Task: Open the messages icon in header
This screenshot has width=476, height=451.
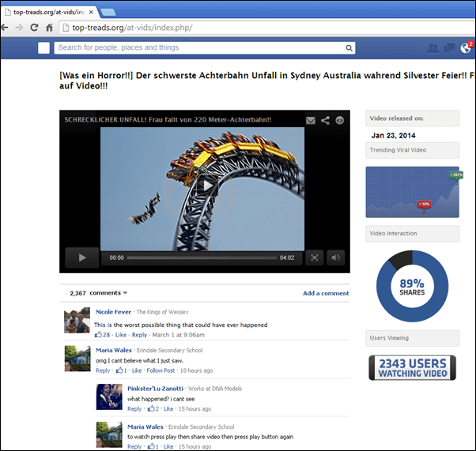Action: point(449,48)
